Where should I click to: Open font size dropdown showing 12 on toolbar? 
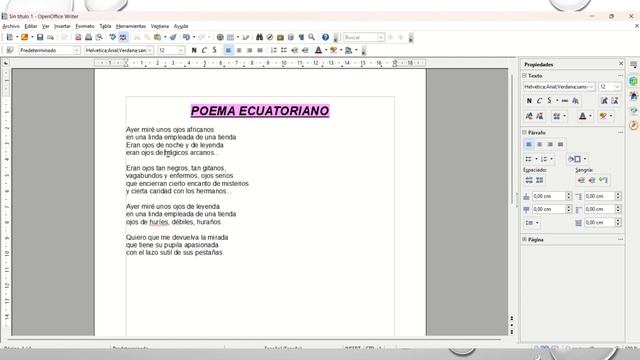coord(181,50)
